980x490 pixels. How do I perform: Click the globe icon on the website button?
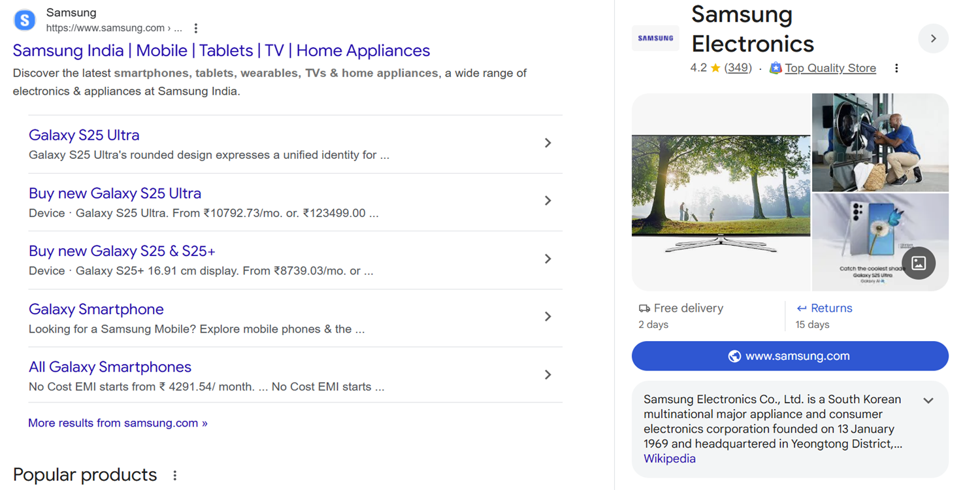point(735,356)
